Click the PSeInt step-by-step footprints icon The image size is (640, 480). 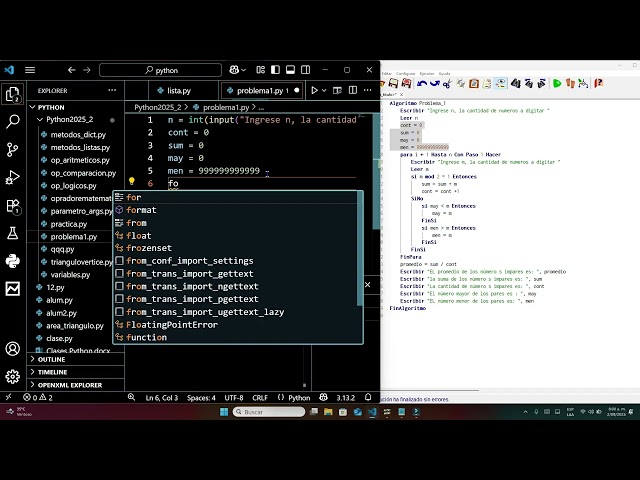pyautogui.click(x=570, y=83)
